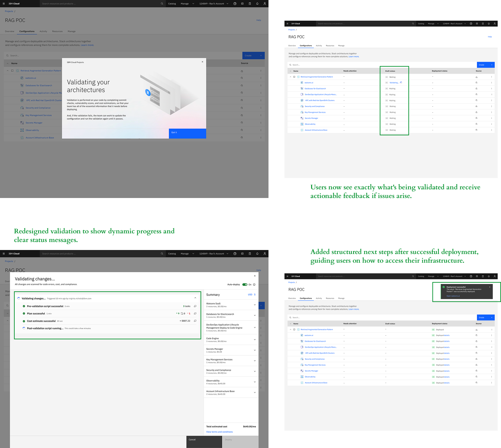Screen dimensions: 501x448
Task: Open watsonx.ai from the deployment notification
Action: pyautogui.click(x=453, y=296)
